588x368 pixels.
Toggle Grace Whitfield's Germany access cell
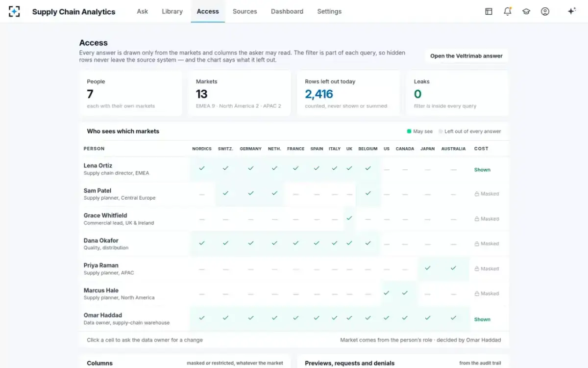tap(251, 219)
